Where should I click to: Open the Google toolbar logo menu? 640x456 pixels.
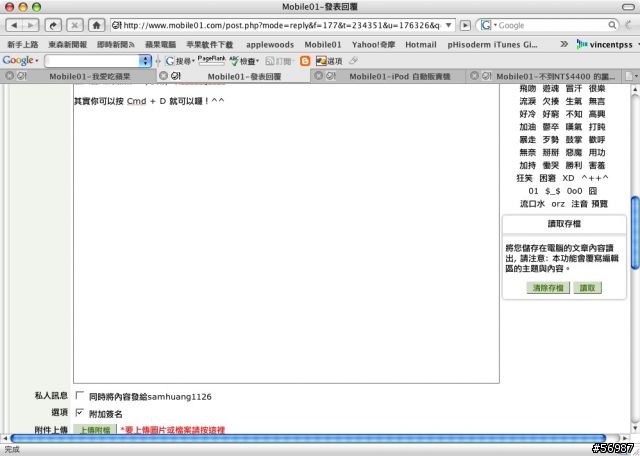pyautogui.click(x=20, y=60)
